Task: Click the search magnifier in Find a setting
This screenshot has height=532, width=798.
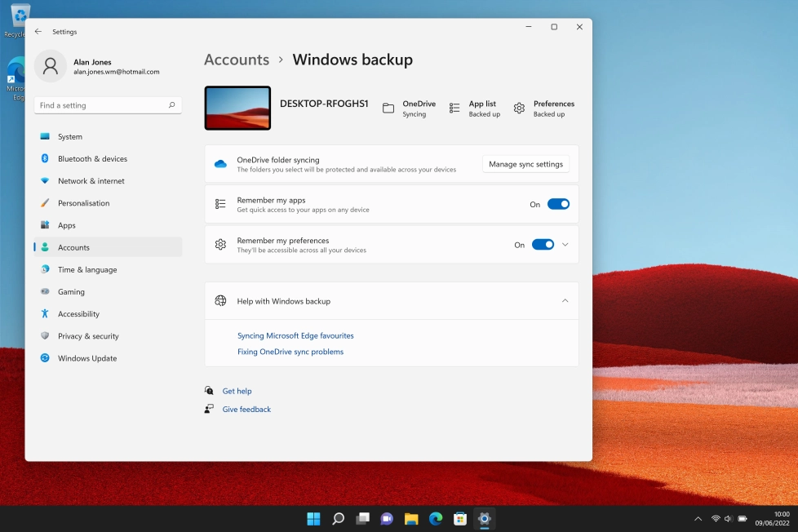Action: point(171,105)
